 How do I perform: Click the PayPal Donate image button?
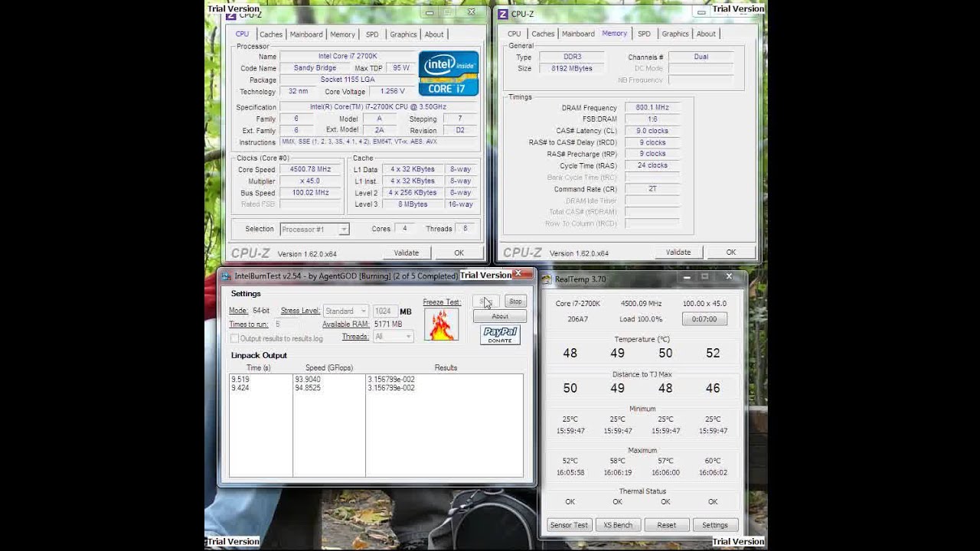(500, 335)
